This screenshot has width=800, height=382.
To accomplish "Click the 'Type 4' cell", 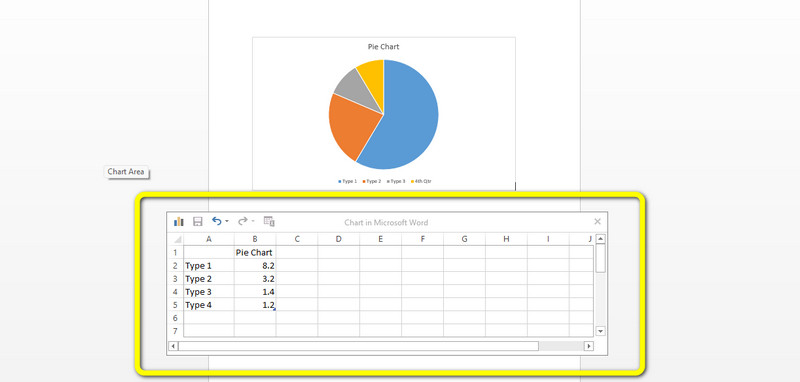I will click(x=209, y=305).
